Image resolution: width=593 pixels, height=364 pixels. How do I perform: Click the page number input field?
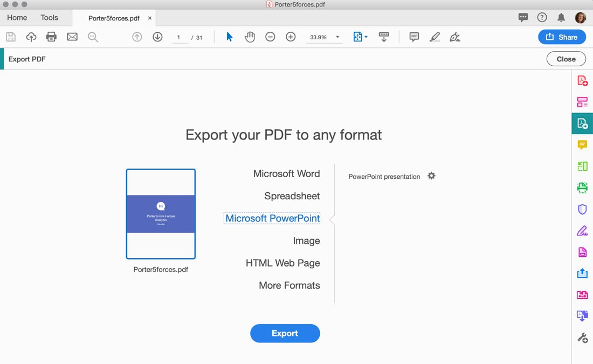tap(180, 37)
